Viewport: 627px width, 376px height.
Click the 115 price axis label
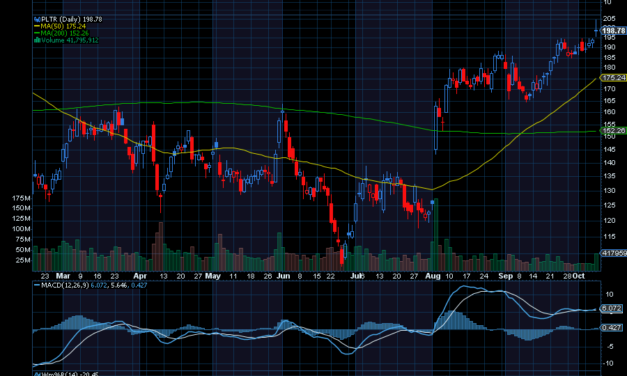tap(609, 236)
